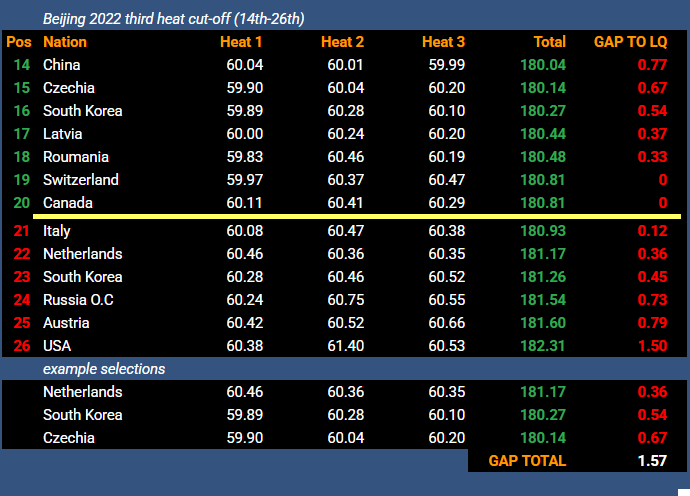Click the yellow cut-off line
690x496 pixels.
click(357, 217)
